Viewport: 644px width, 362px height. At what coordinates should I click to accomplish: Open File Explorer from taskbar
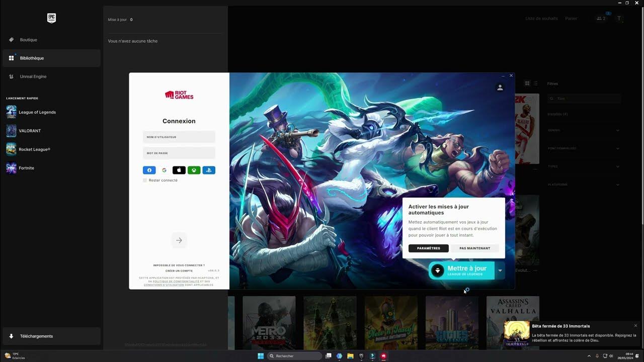pos(350,356)
